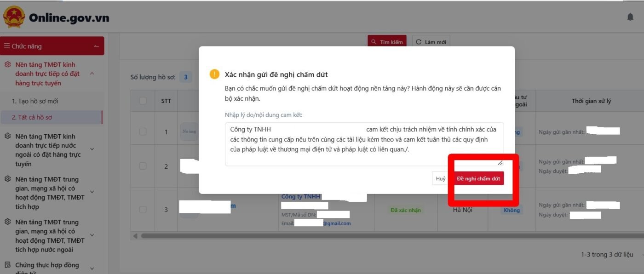Screen dimensions: 644x274
Task: Click "MST/Mã số DN" label in row 3
Action: 299,214
